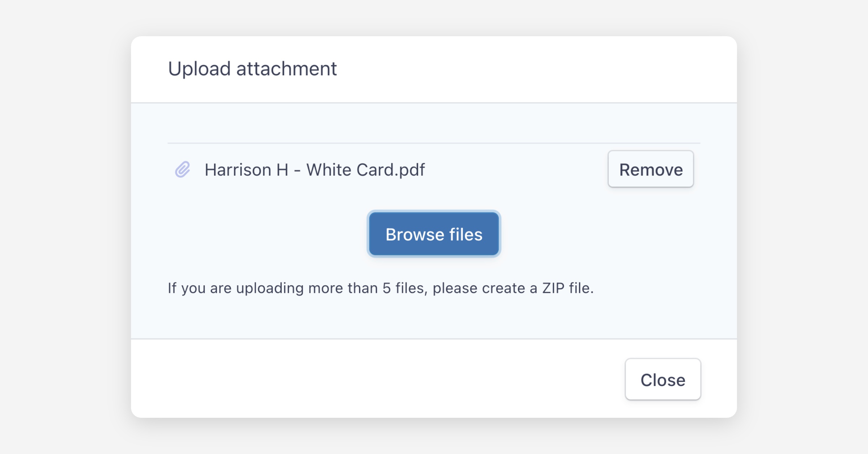Click the purple attachment clip icon

[x=183, y=169]
